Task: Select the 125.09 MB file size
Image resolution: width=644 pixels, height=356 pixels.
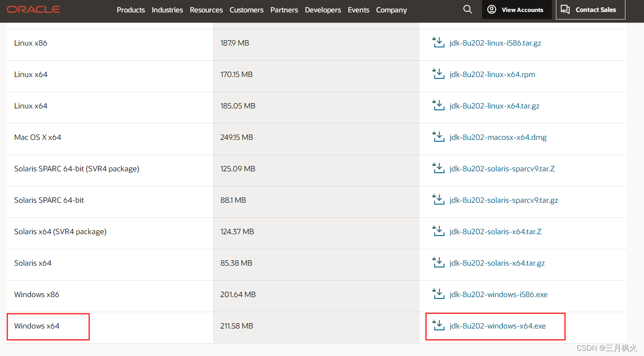Action: 238,169
